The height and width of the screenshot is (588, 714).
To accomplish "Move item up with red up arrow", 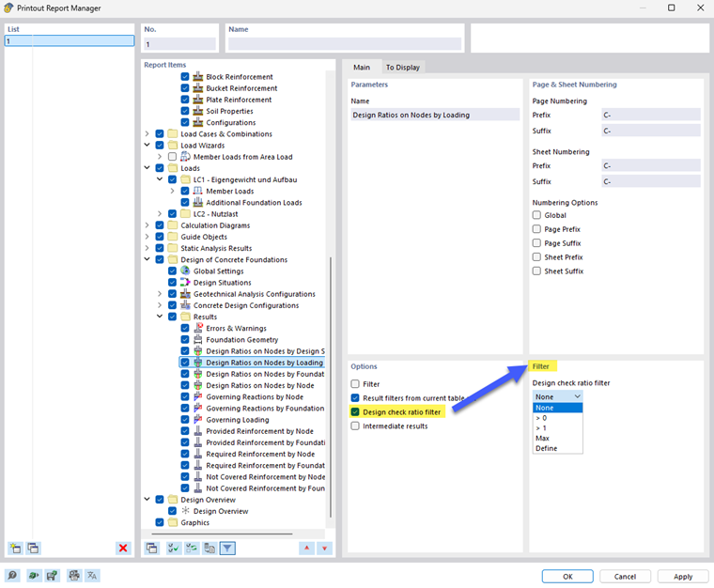I will 306,548.
